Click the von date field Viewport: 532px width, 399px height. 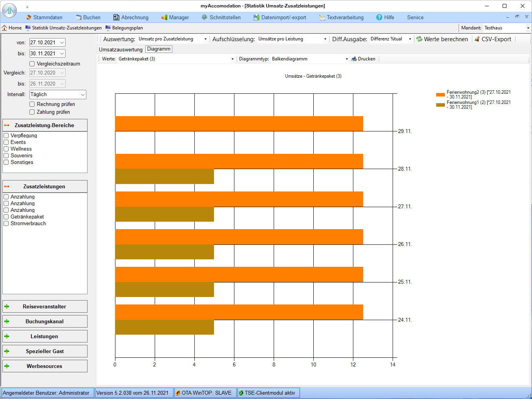(x=43, y=43)
